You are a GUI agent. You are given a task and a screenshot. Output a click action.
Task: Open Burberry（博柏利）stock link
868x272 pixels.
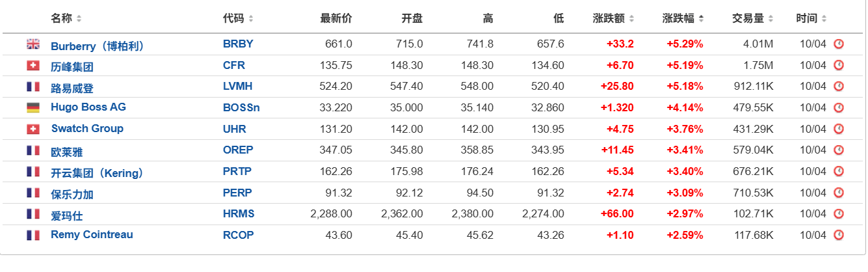(98, 46)
